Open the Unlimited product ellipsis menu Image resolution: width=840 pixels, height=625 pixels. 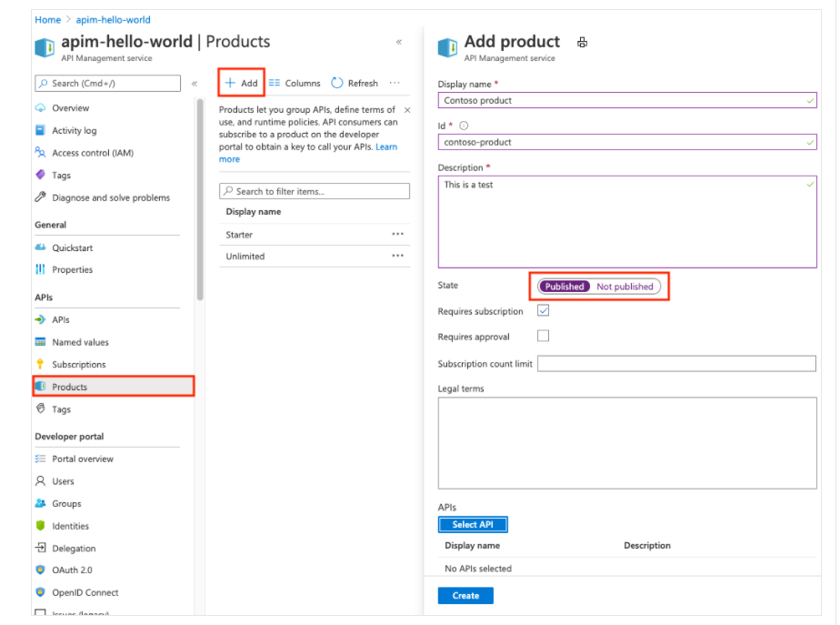point(397,257)
